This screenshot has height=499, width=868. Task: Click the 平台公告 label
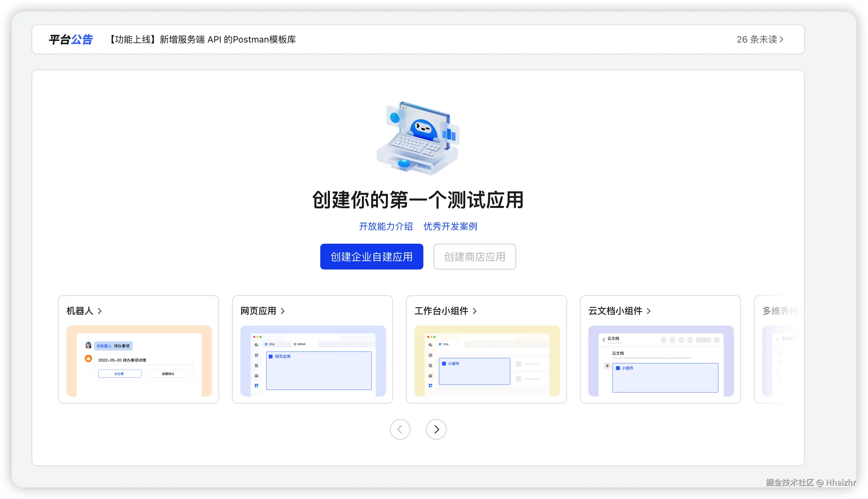pos(71,39)
